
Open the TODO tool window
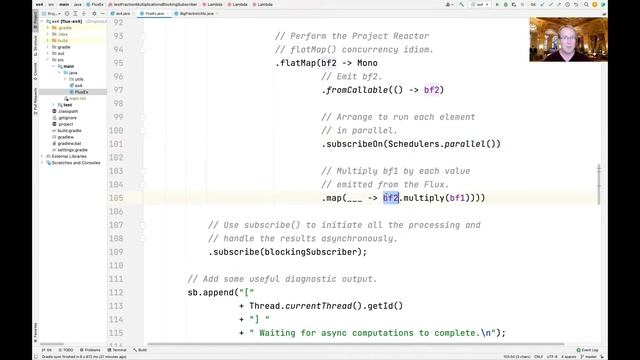tap(66, 350)
